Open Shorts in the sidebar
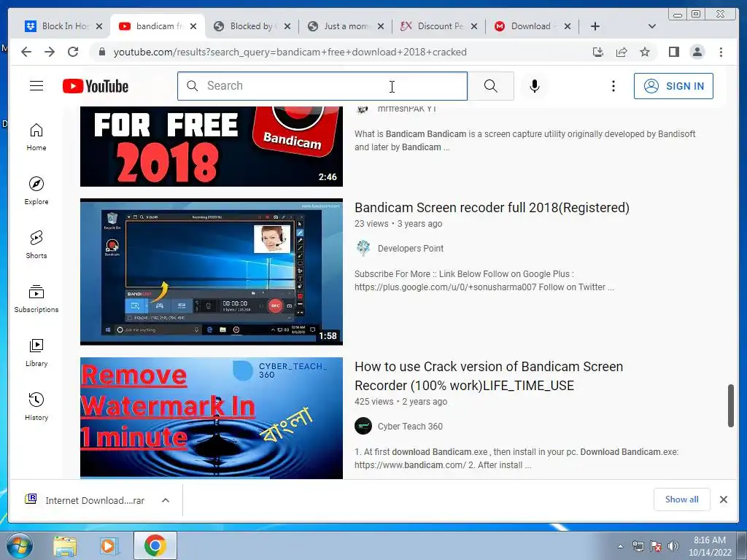 point(36,245)
